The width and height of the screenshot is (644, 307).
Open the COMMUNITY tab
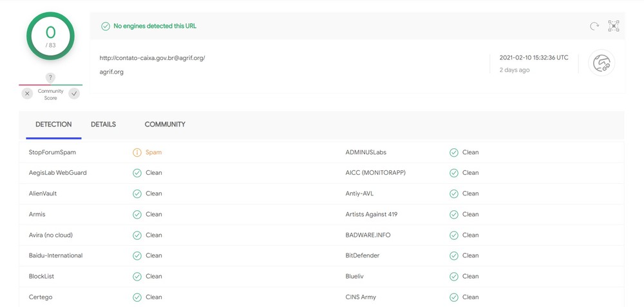point(165,124)
